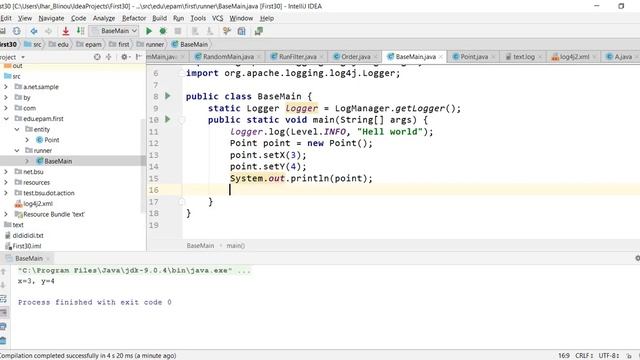Toggle soft-wrap icon in Run console sidebar
The width and height of the screenshot is (640, 360).
(3, 299)
